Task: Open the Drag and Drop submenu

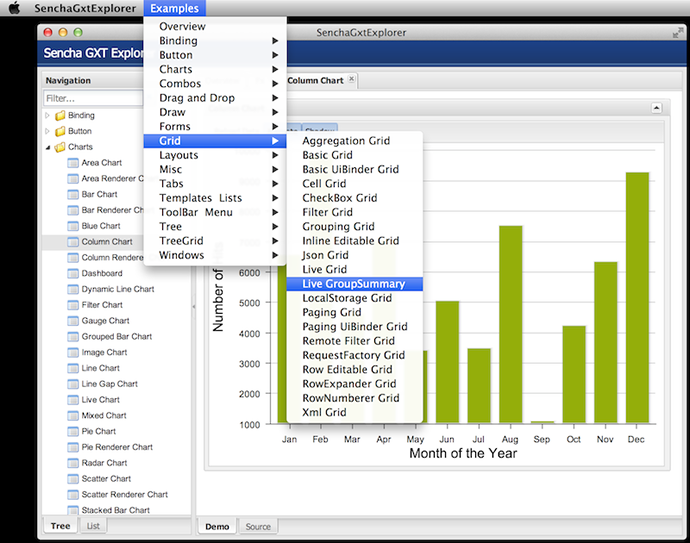Action: coord(215,98)
